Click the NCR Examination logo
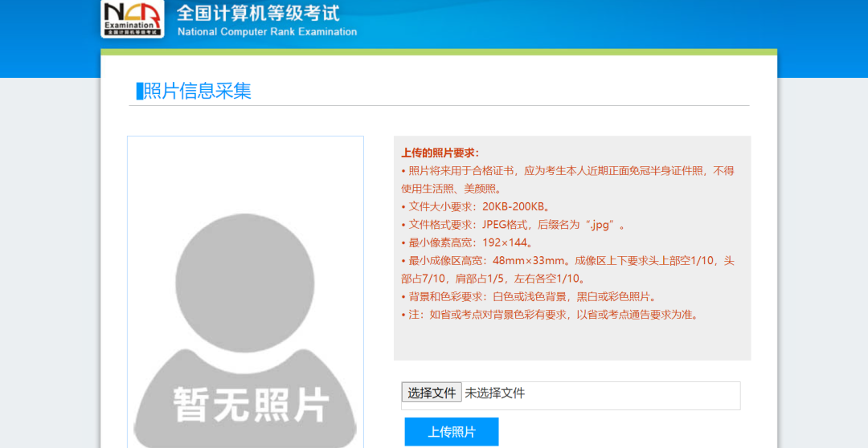 coord(133,18)
